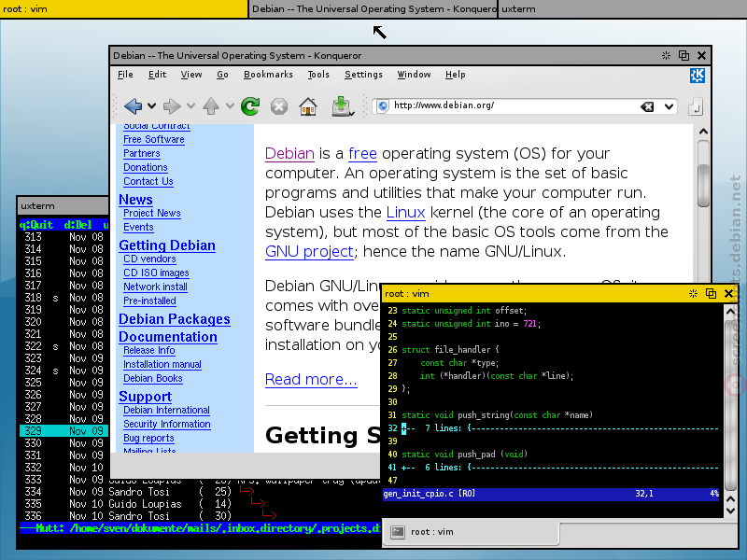Click inside the URL field showing http://www.debian.org/
The height and width of the screenshot is (560, 747).
point(514,105)
